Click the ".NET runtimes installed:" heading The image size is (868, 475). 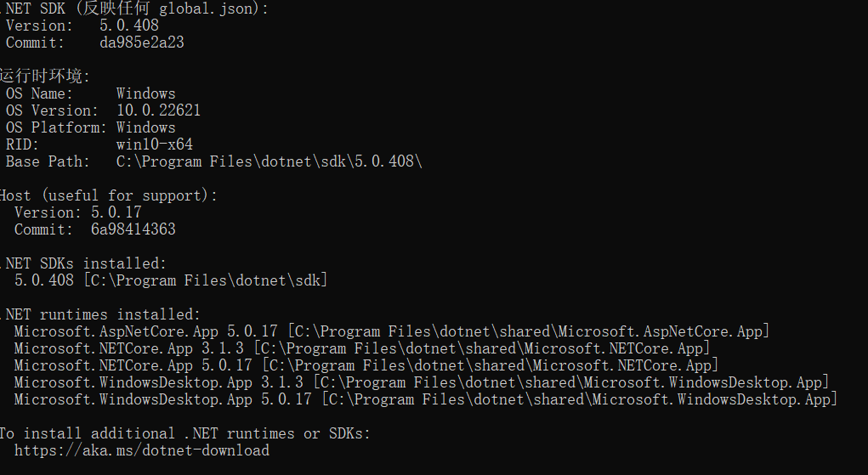101,314
